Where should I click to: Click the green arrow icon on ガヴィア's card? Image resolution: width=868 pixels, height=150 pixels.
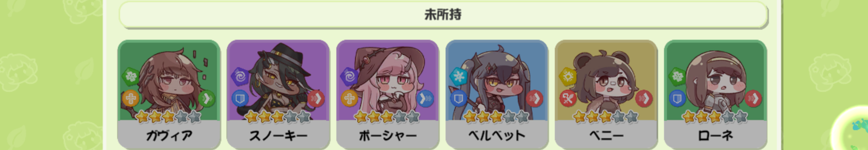207,98
